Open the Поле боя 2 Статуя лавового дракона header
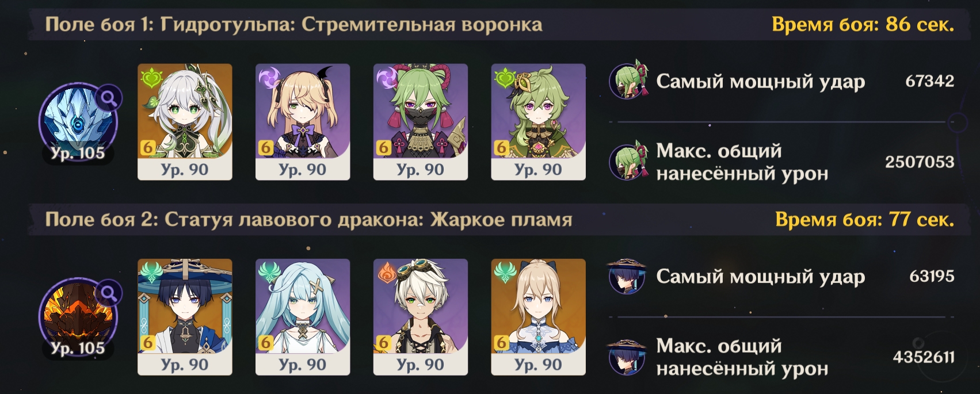The image size is (980, 394). tap(308, 220)
